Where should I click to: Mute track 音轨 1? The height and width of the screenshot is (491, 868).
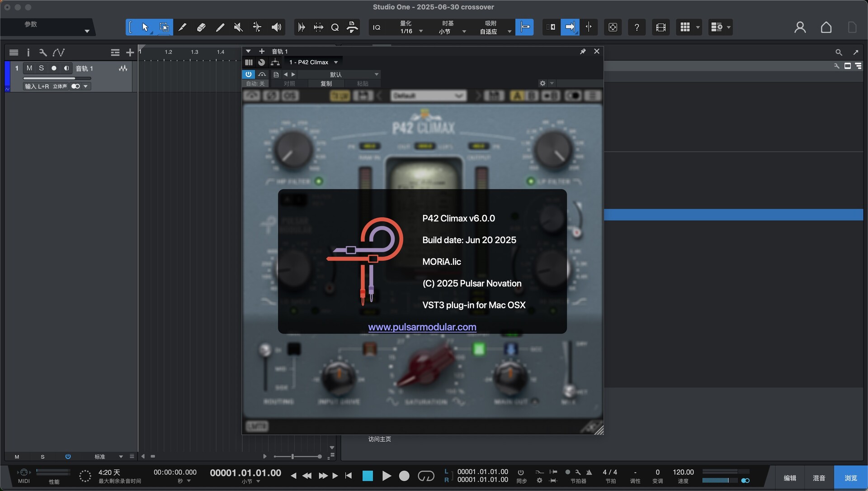pos(29,68)
